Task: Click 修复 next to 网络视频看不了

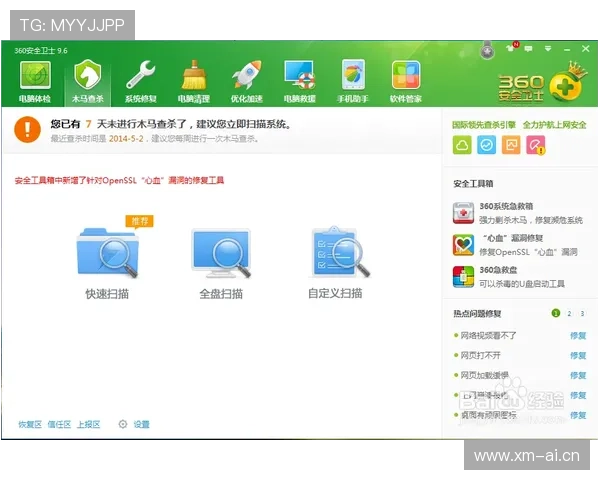Action: (578, 336)
